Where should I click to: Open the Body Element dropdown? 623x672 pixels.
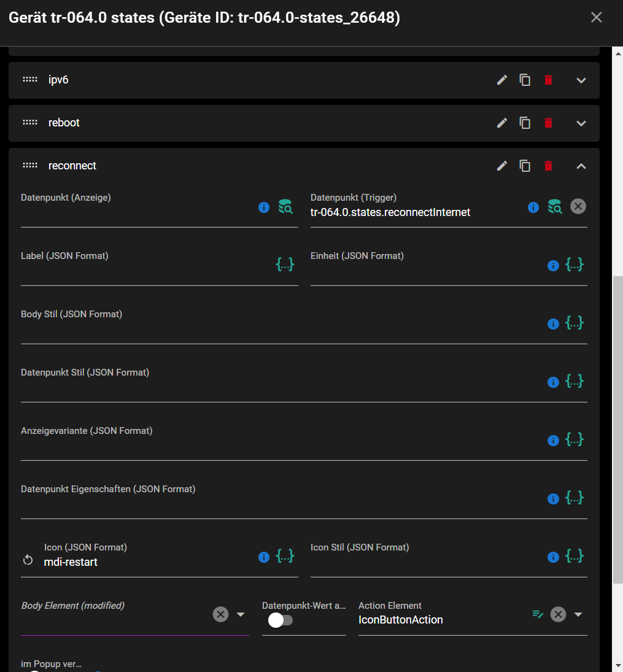click(x=241, y=614)
